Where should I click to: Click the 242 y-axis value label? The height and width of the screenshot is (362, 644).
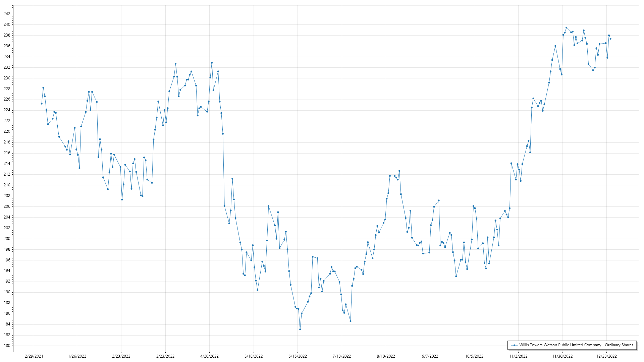coord(7,14)
